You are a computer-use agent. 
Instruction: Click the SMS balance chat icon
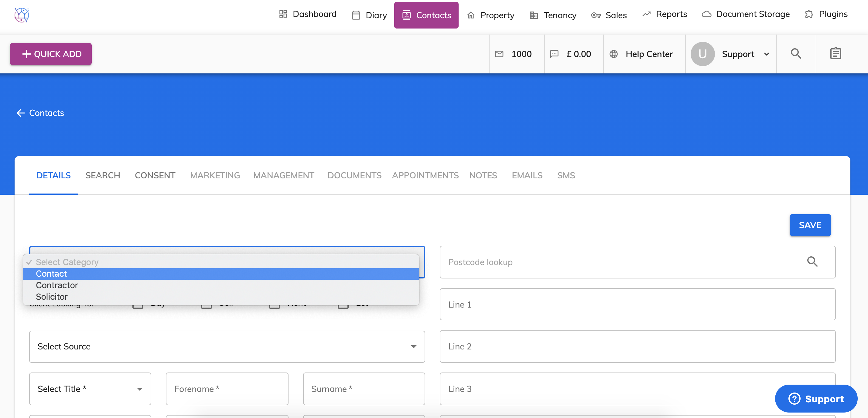point(554,54)
